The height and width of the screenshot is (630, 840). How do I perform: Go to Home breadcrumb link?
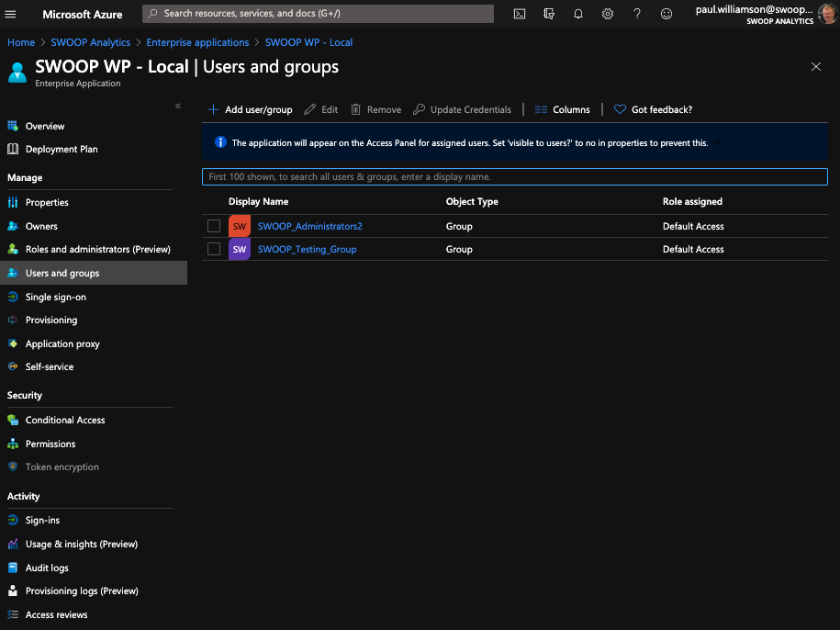21,42
